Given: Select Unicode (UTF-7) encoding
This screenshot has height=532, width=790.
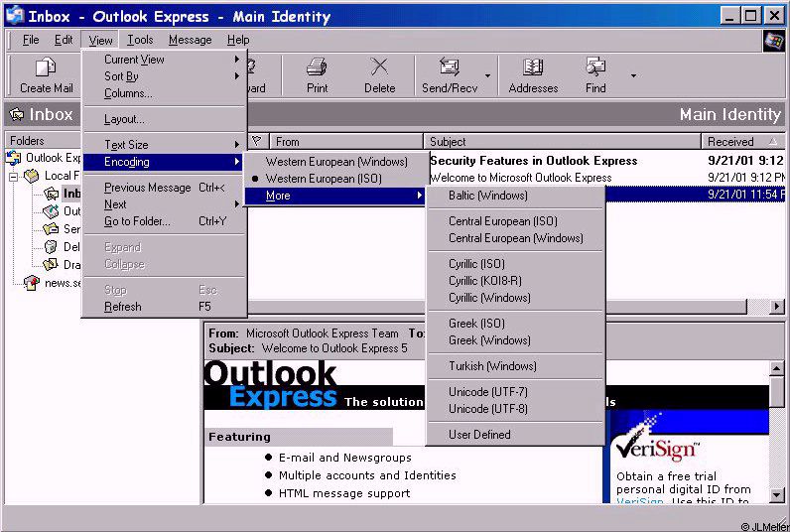Looking at the screenshot, I should point(515,392).
